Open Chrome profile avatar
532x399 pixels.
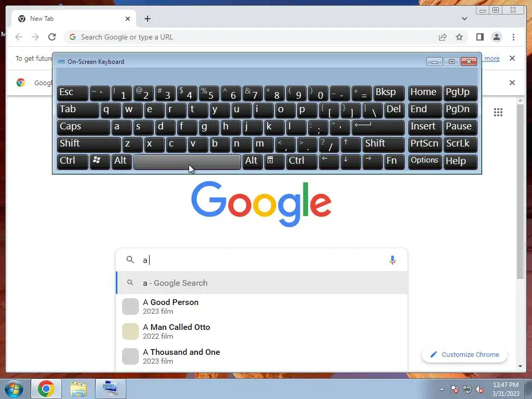(x=496, y=37)
